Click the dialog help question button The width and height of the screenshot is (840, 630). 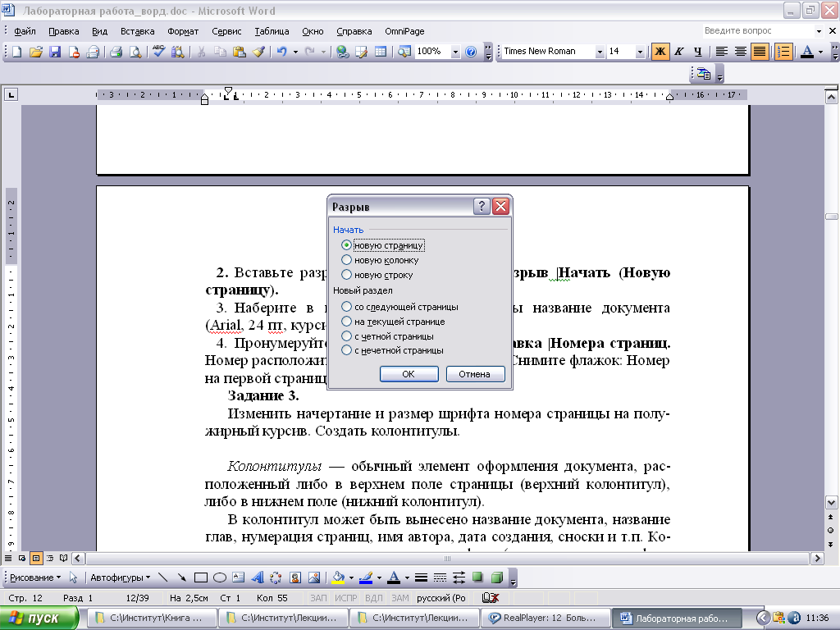[x=482, y=206]
